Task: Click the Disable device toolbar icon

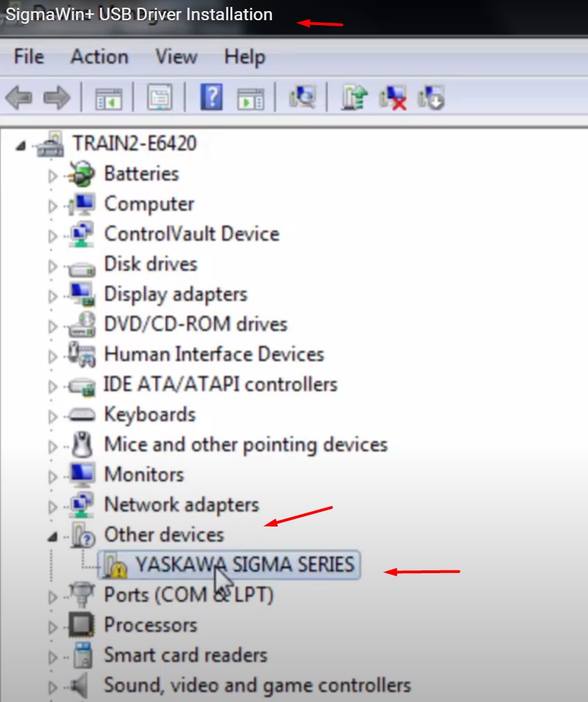Action: (431, 97)
